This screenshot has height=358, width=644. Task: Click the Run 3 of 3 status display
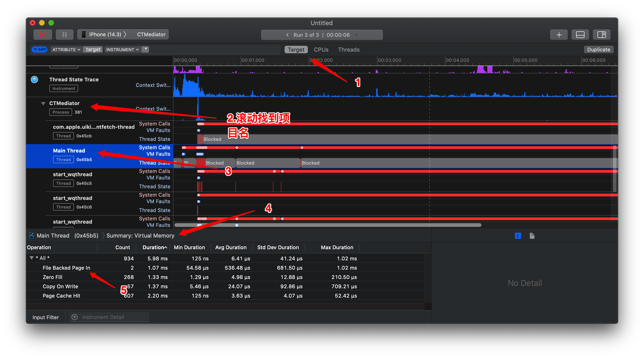(x=322, y=35)
